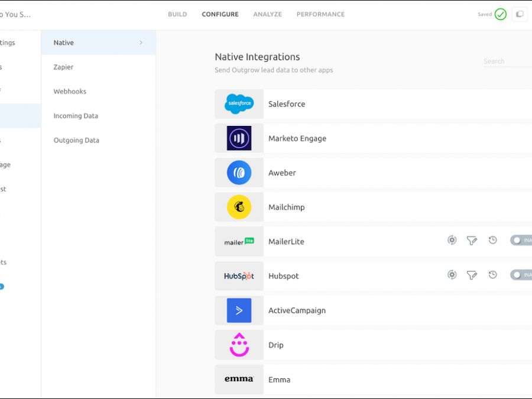View MailerLite sync history clock icon
The width and height of the screenshot is (532, 399).
492,240
